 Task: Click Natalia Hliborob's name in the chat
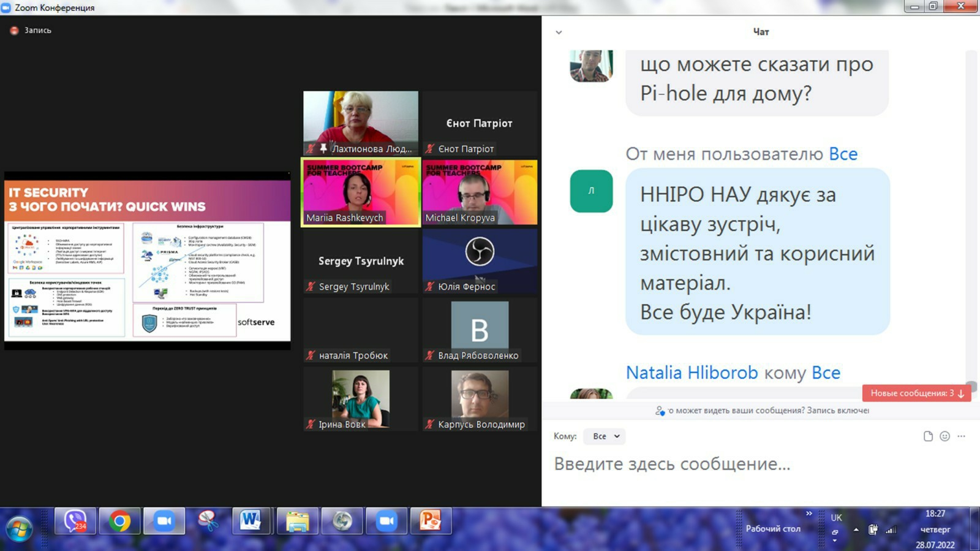(x=692, y=373)
